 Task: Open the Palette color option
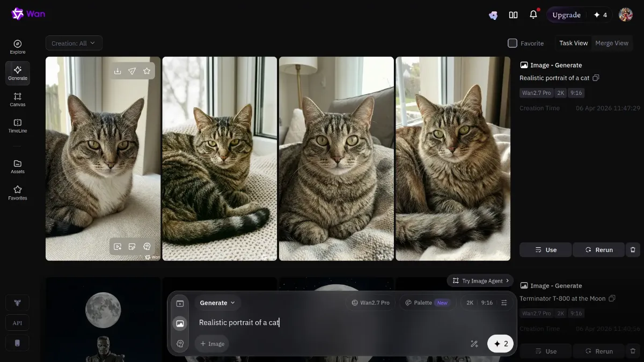pyautogui.click(x=427, y=303)
